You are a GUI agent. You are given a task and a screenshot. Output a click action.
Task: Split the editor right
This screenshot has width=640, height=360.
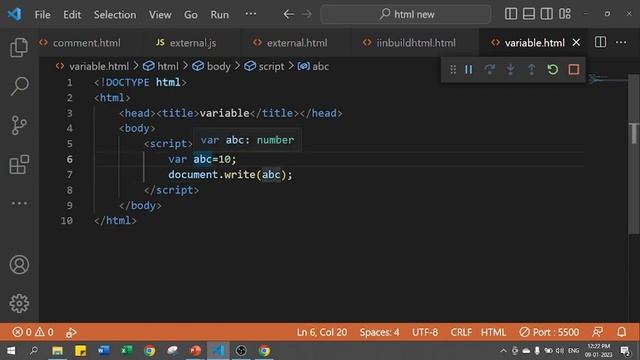pos(600,42)
